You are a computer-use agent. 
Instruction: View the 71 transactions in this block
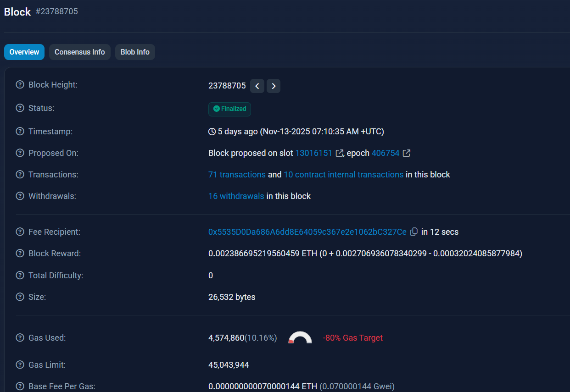pyautogui.click(x=236, y=175)
